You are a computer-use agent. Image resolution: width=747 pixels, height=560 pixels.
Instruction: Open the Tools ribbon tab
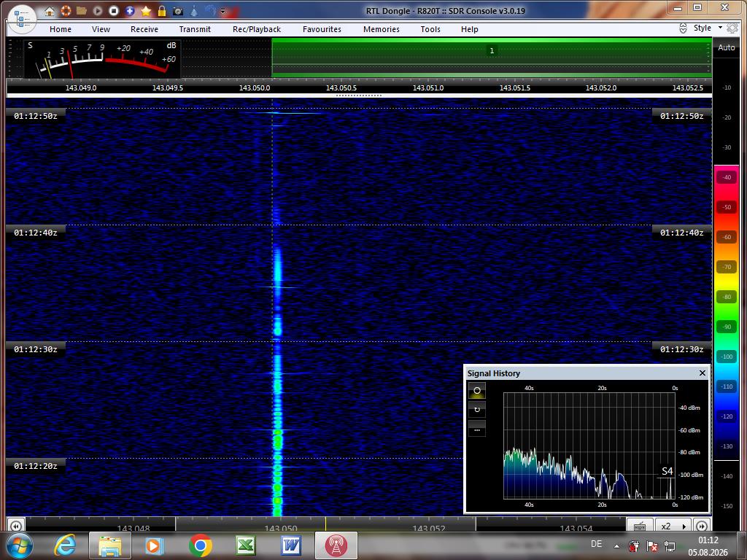[x=430, y=29]
